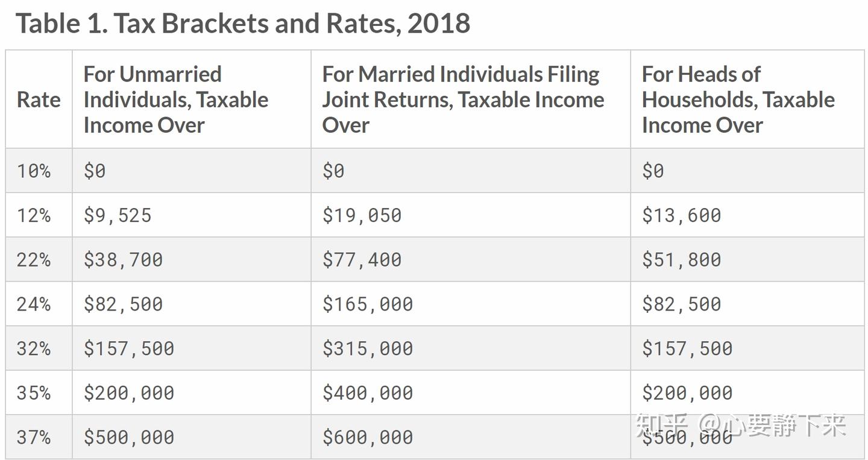This screenshot has height=460, width=868.
Task: Select the $13,600 heads of households cell
Action: (x=681, y=215)
